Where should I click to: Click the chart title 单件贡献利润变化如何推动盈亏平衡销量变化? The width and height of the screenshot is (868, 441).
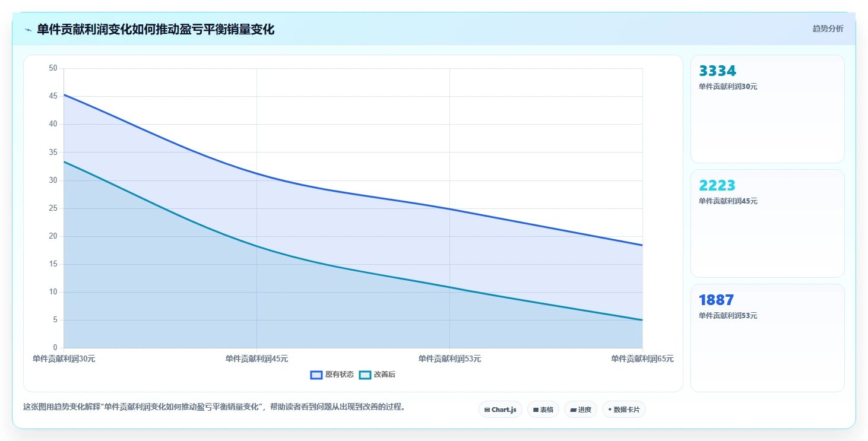[x=156, y=30]
